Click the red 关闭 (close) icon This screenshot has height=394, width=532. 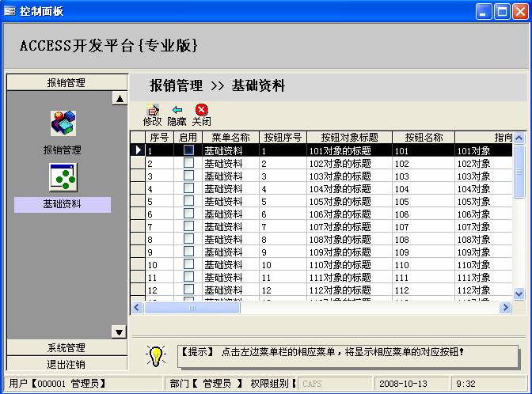coord(201,109)
